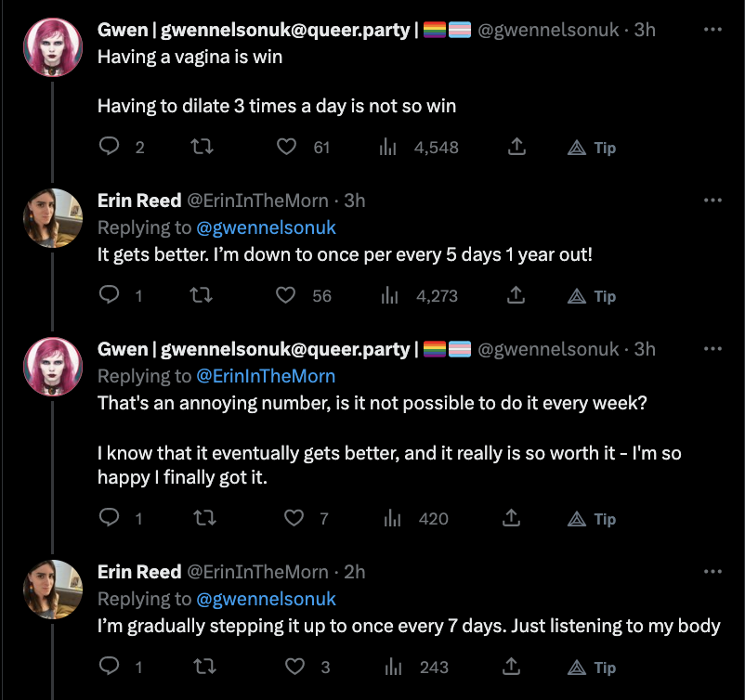Reply to Gwen's "annoying number" tweet
Image resolution: width=745 pixels, height=700 pixels.
(x=110, y=519)
